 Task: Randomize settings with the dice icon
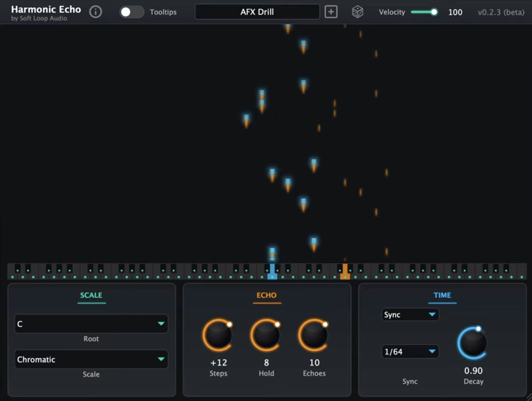(x=357, y=12)
